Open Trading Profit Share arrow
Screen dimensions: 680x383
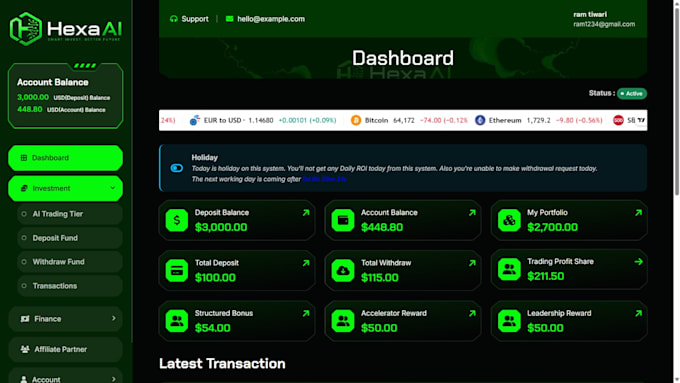point(638,262)
